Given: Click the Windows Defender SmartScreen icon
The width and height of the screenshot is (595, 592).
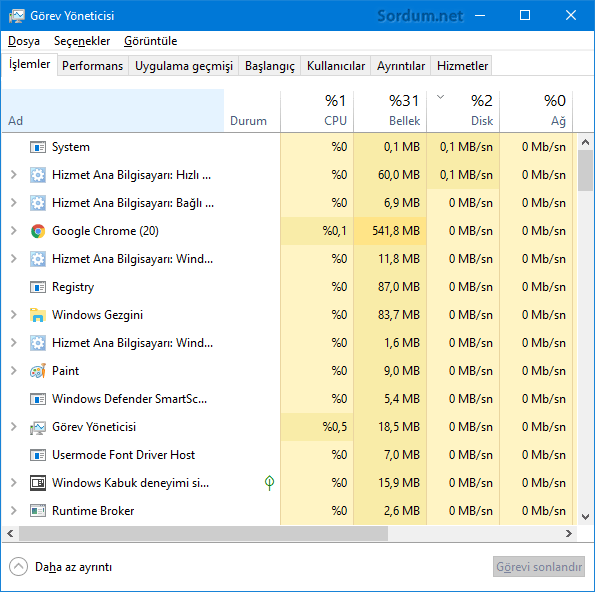Looking at the screenshot, I should click(x=38, y=399).
